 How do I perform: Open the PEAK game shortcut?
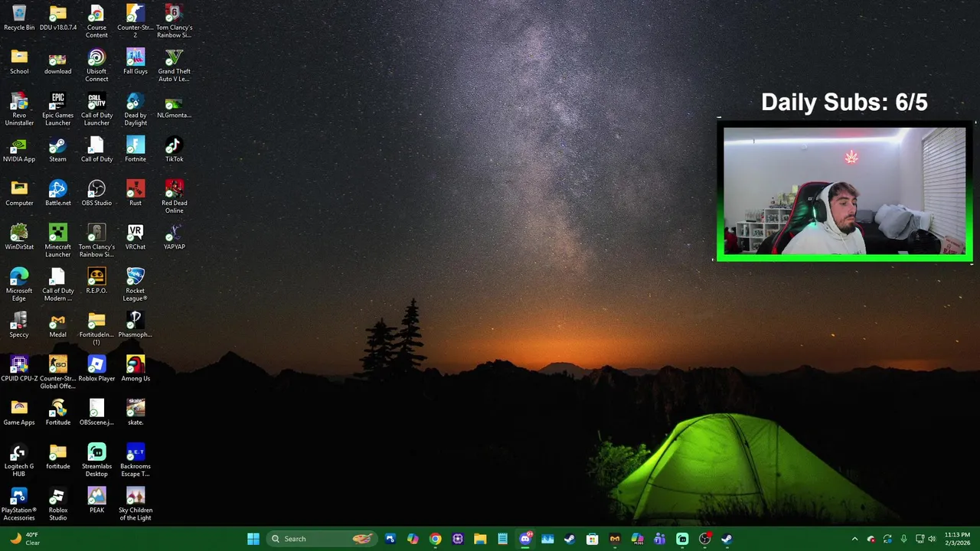96,500
